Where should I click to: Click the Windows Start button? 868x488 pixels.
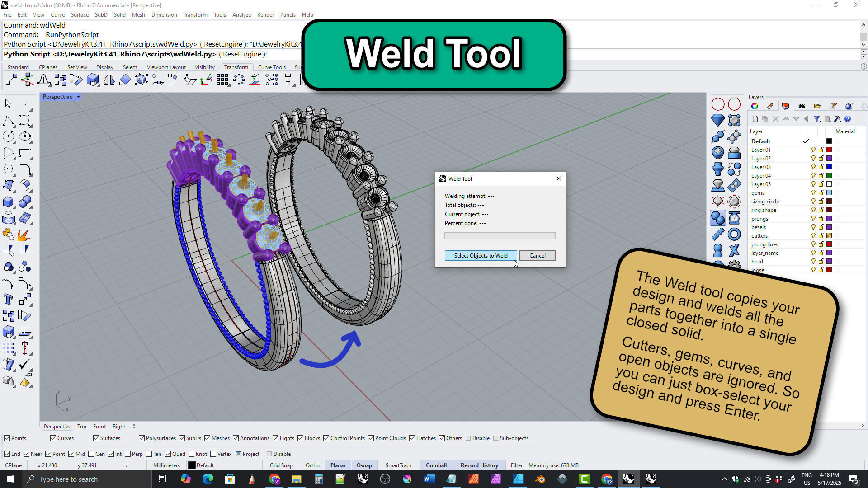tap(11, 479)
